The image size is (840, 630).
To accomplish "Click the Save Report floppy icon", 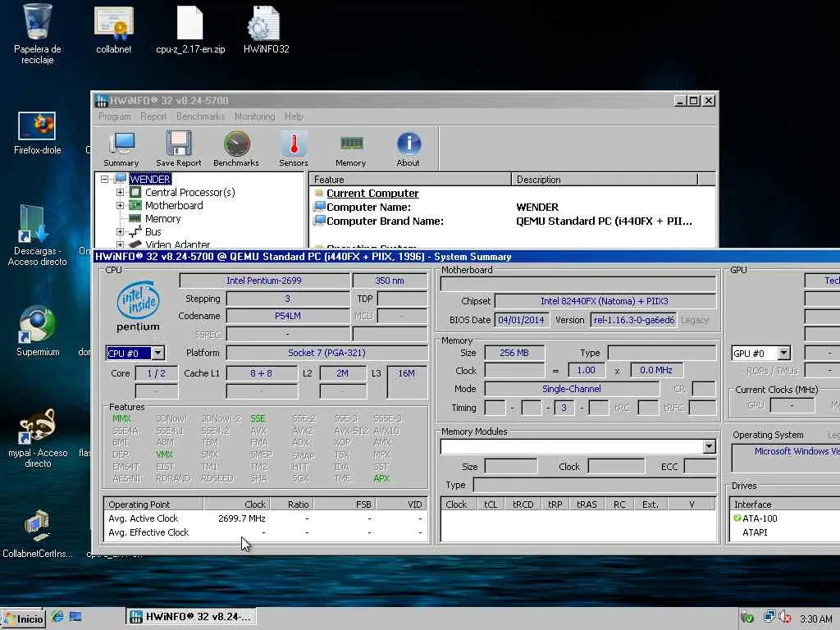I will 178,148.
